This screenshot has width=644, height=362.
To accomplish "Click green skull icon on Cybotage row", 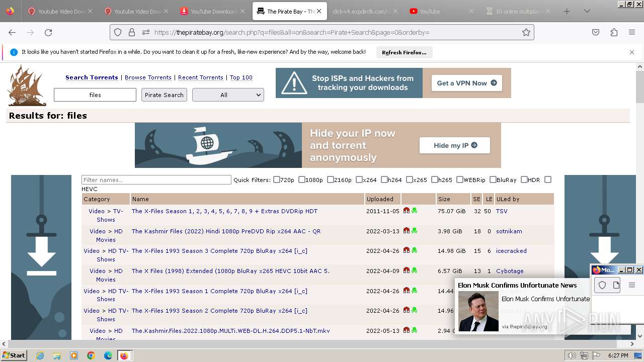I will tap(415, 270).
